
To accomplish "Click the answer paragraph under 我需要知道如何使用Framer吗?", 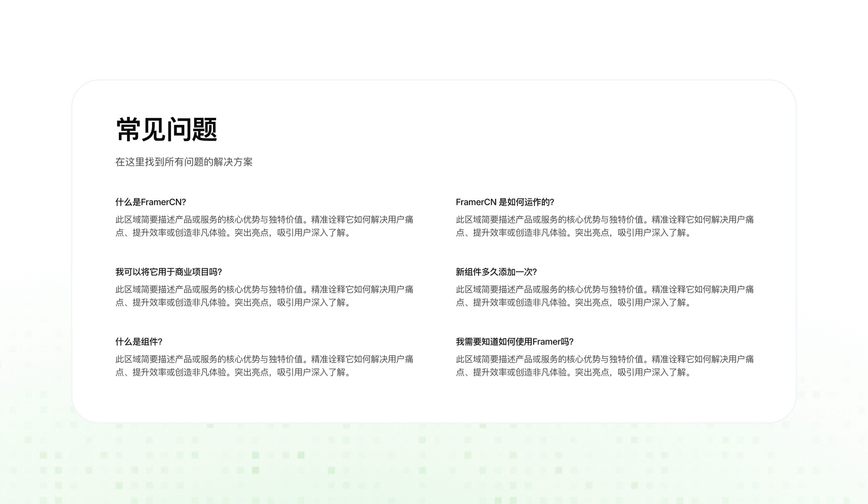I will point(604,366).
